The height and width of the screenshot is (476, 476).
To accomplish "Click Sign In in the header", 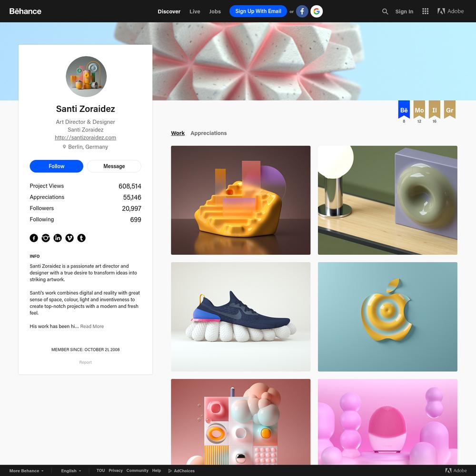I will pos(404,11).
